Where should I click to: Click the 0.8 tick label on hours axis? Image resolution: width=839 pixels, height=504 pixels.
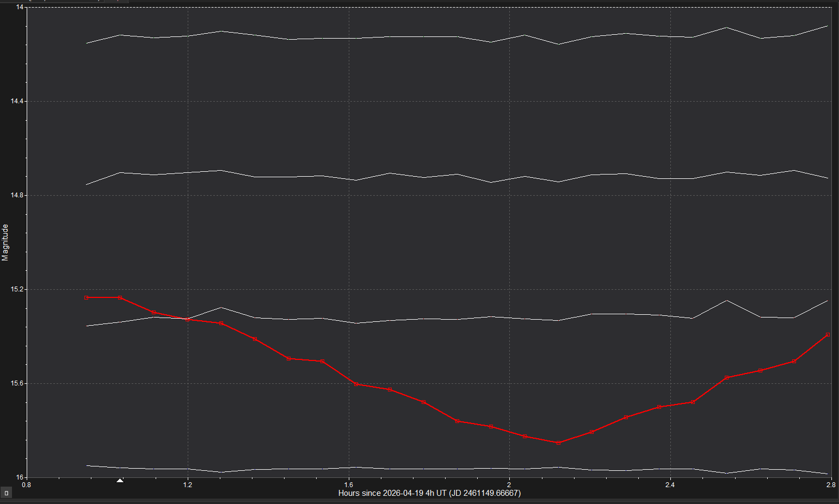click(x=26, y=484)
